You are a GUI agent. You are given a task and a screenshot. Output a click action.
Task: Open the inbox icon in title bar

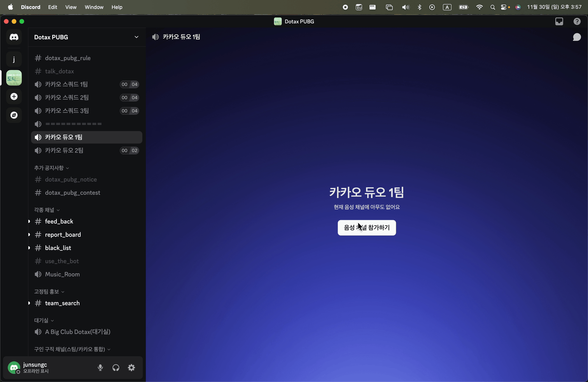click(x=559, y=21)
